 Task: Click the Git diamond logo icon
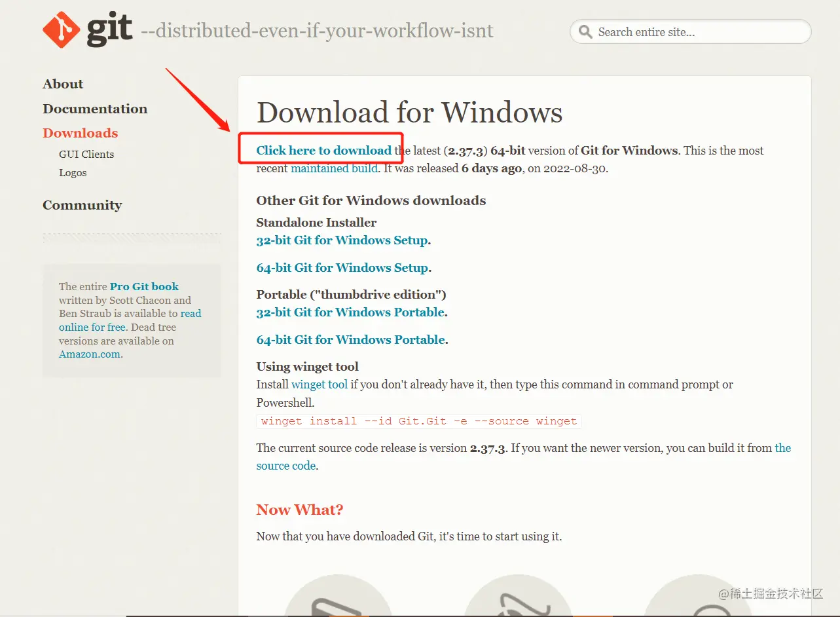(x=62, y=30)
